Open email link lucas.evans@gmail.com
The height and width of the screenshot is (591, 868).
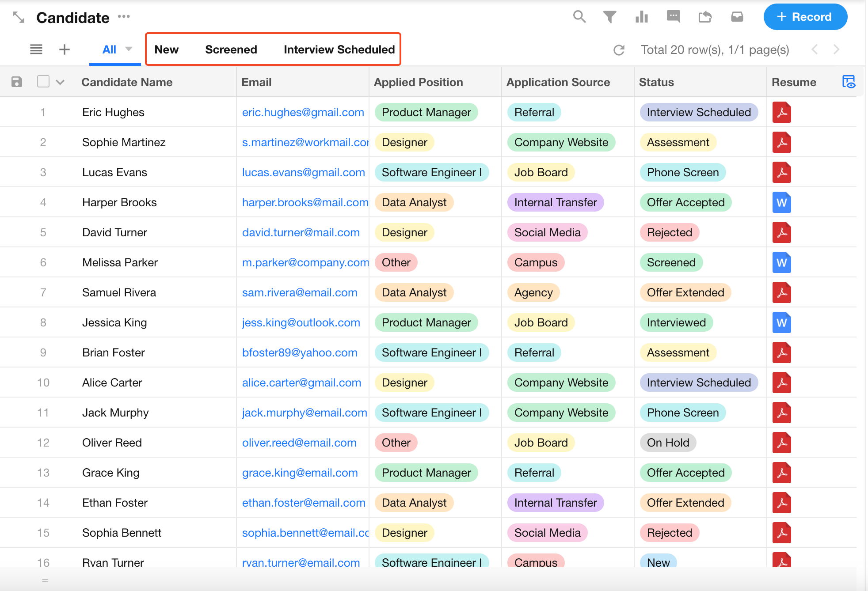click(x=304, y=172)
